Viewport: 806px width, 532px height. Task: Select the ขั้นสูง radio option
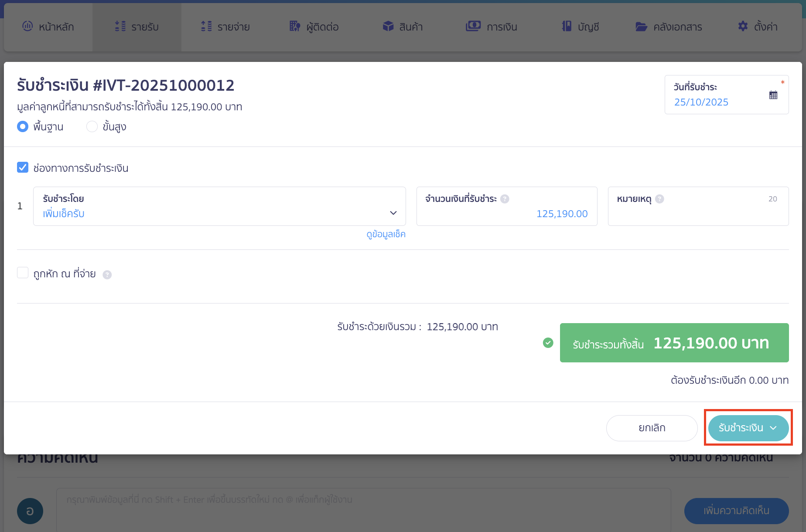pyautogui.click(x=92, y=126)
